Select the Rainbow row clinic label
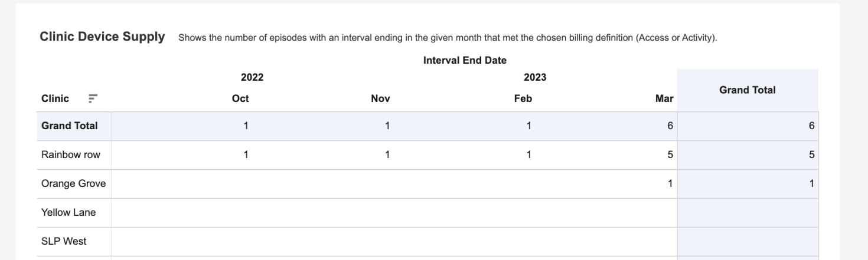 point(71,154)
